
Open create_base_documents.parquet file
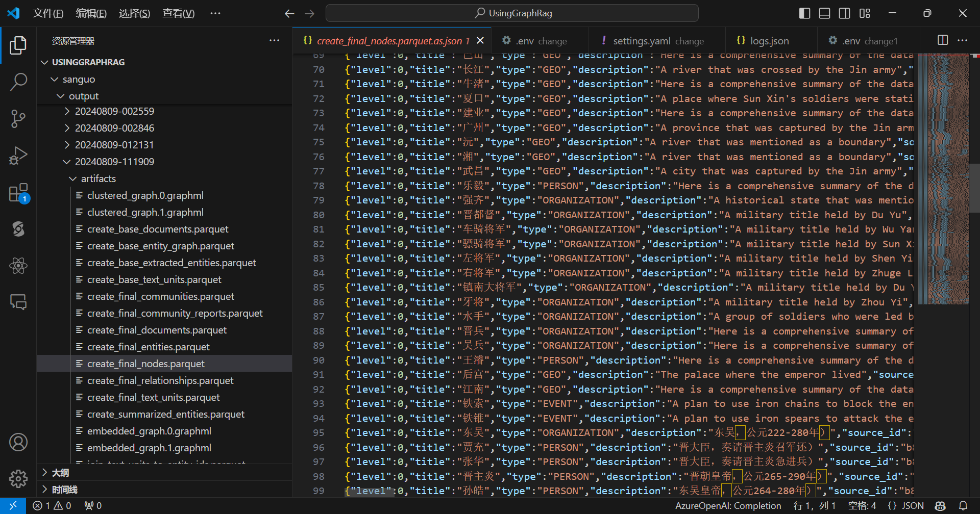pos(158,229)
